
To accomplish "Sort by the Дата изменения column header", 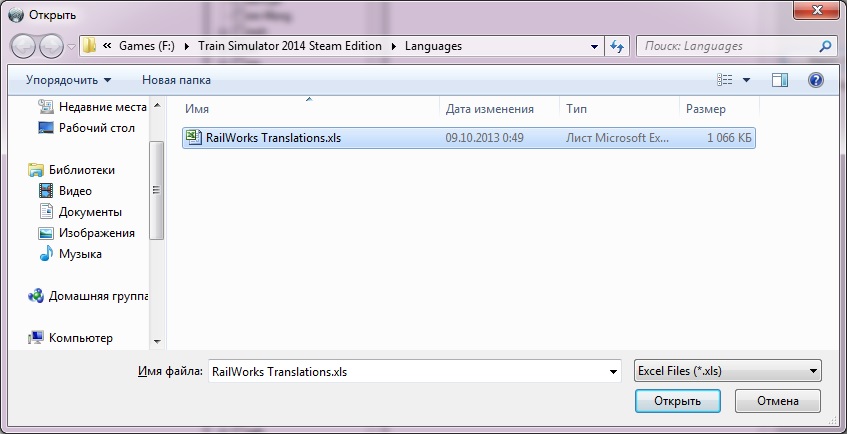I will 489,109.
